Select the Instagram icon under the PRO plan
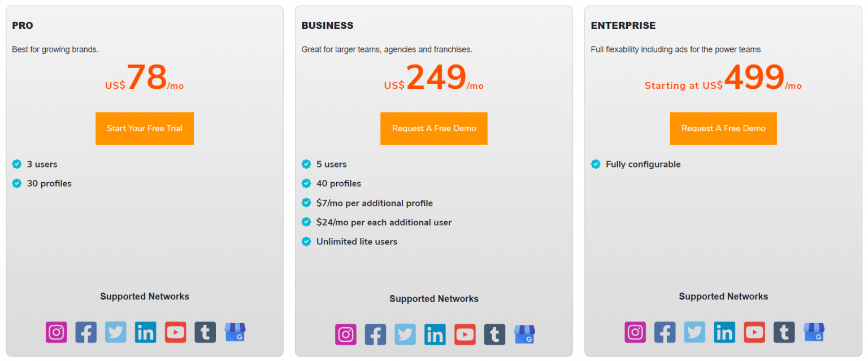 (x=56, y=332)
